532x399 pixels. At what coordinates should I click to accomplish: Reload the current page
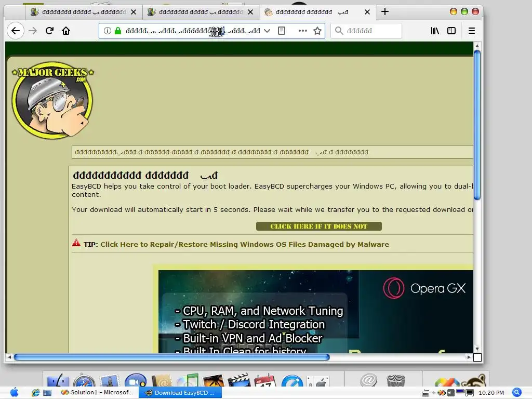pos(49,31)
